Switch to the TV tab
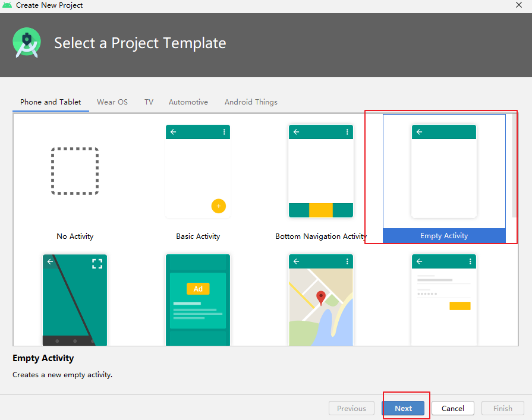The width and height of the screenshot is (532, 420). tap(149, 102)
